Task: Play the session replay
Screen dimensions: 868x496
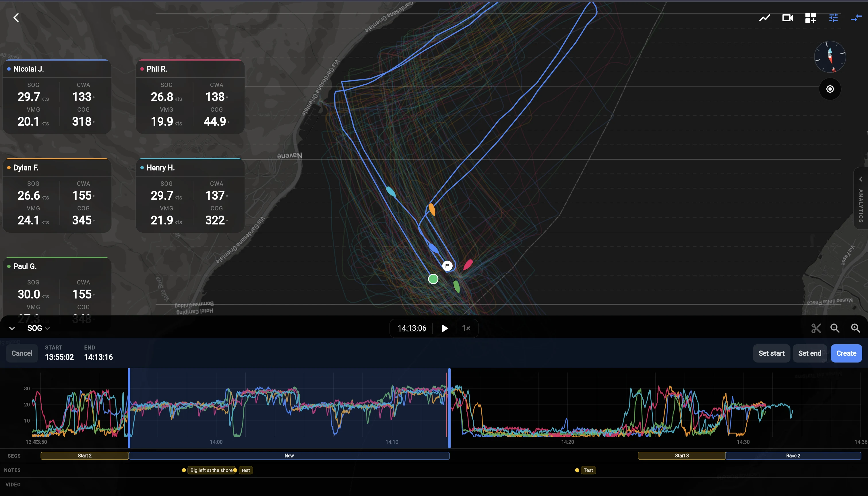Action: click(x=444, y=328)
